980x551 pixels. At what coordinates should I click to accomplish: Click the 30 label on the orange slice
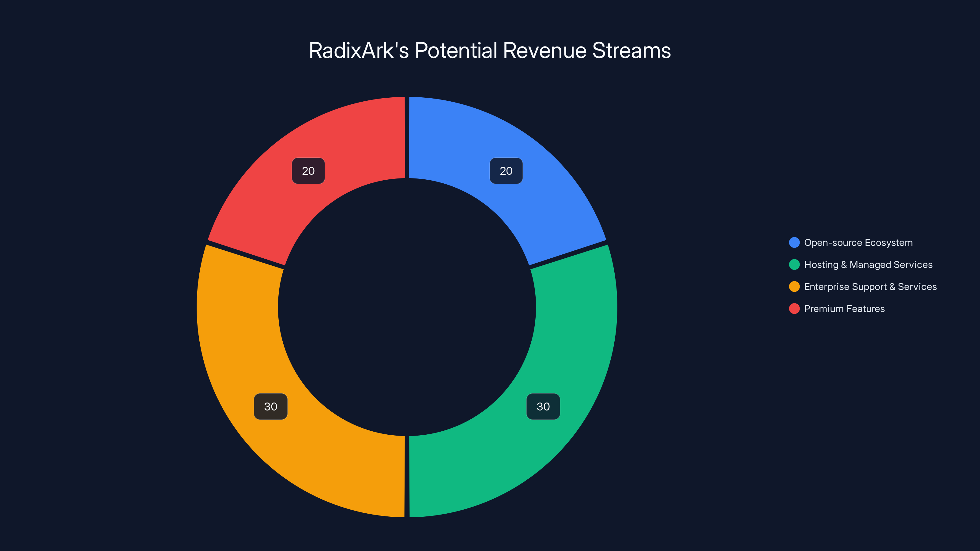pyautogui.click(x=270, y=406)
